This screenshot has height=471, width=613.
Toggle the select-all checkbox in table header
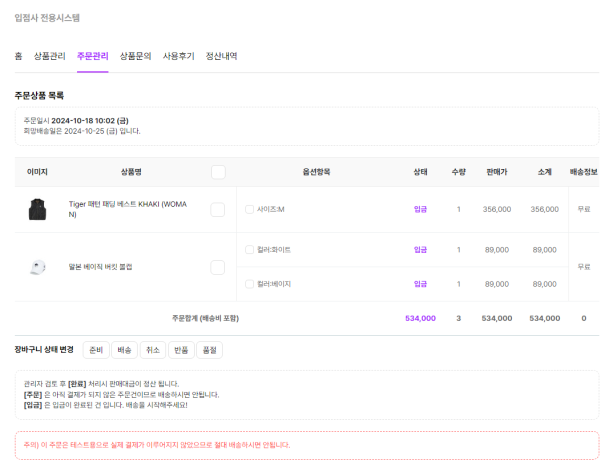pyautogui.click(x=218, y=172)
